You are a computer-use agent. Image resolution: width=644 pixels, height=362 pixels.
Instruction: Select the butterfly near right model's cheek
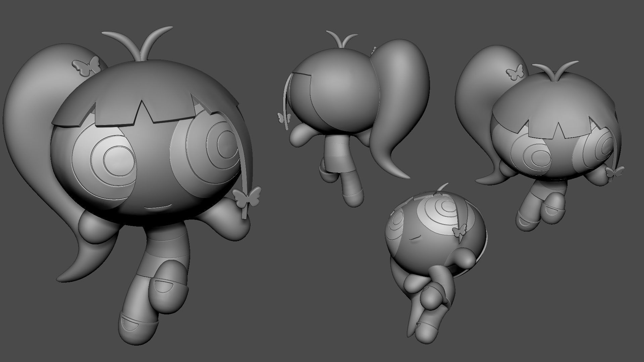[x=615, y=172]
